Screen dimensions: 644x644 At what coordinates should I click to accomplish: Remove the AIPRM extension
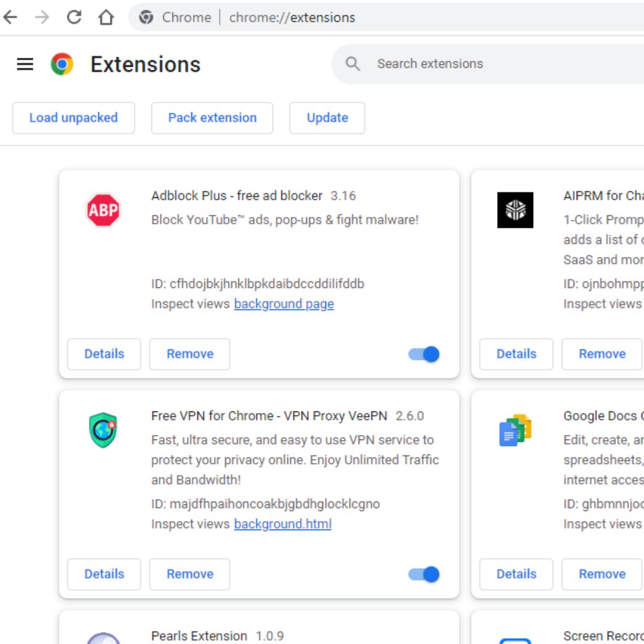[x=602, y=354]
